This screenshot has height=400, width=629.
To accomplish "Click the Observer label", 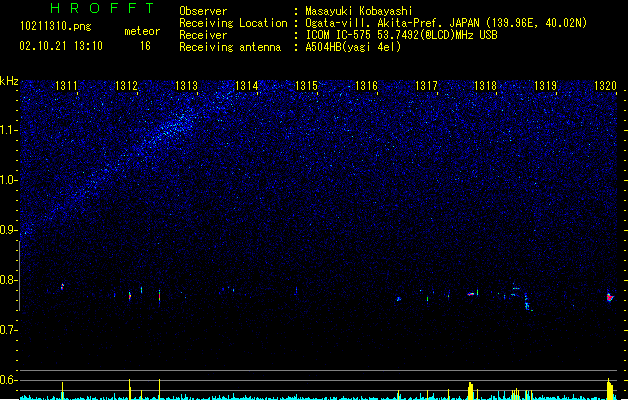I will coord(203,11).
